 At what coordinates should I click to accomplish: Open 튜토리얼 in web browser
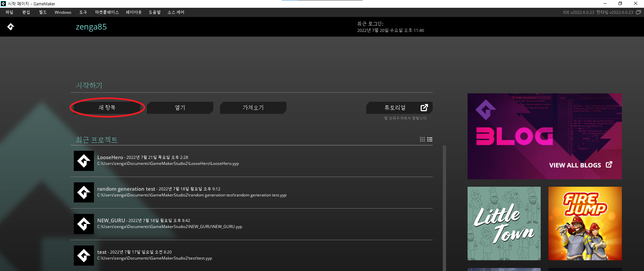tap(399, 107)
